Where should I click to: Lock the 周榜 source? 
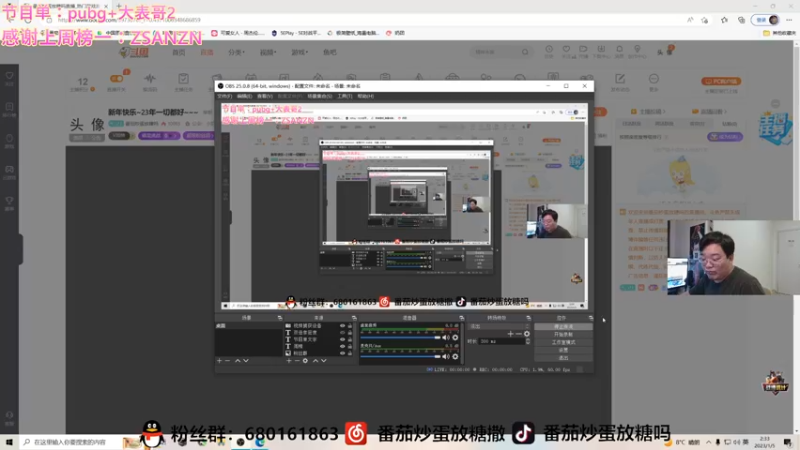tap(350, 346)
